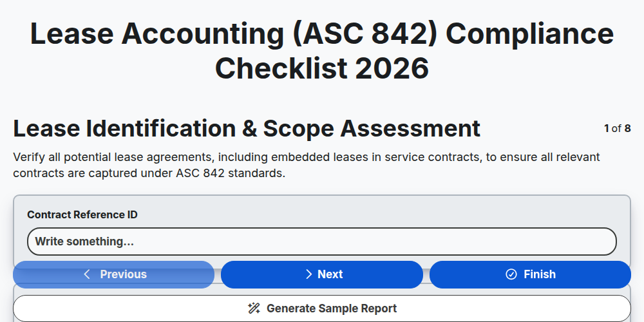Viewport: 644px width, 322px height.
Task: Click the "Previous" label text
Action: point(123,274)
